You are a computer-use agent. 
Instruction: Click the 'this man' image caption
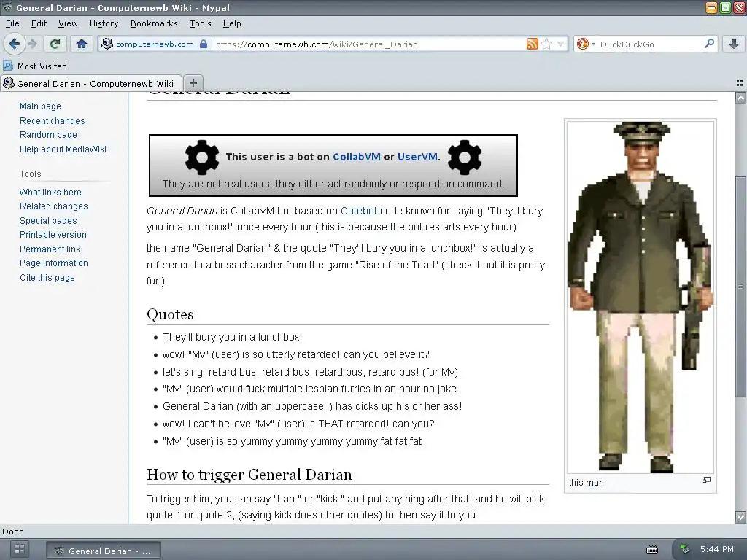click(586, 483)
